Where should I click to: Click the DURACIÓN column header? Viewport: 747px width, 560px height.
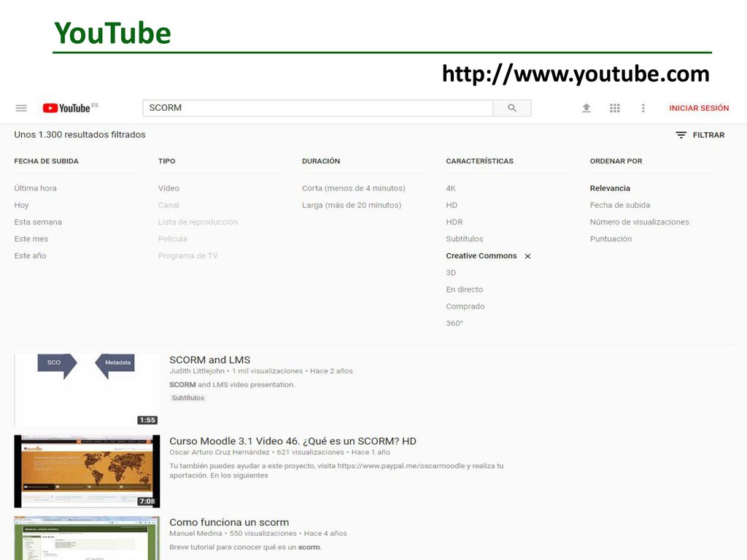[321, 161]
